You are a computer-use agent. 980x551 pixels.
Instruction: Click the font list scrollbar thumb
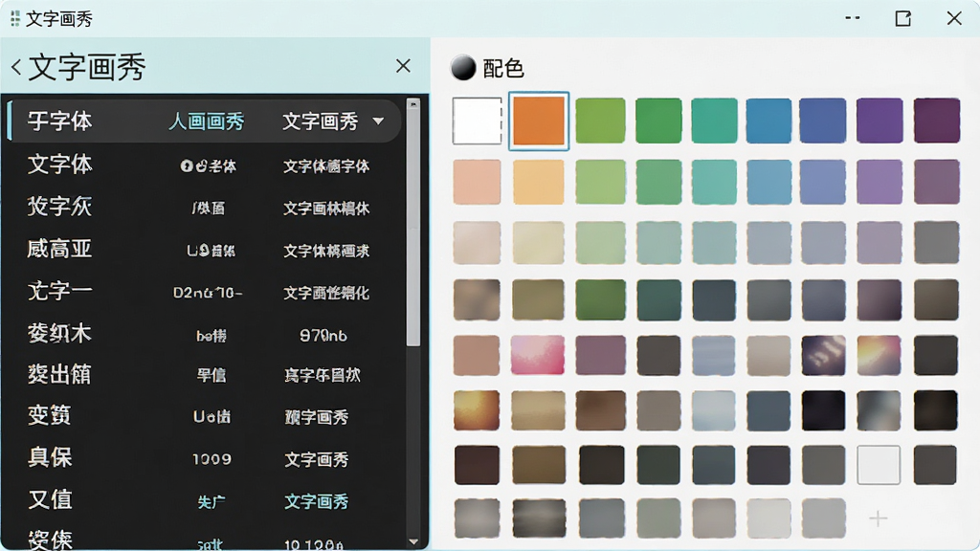click(413, 230)
